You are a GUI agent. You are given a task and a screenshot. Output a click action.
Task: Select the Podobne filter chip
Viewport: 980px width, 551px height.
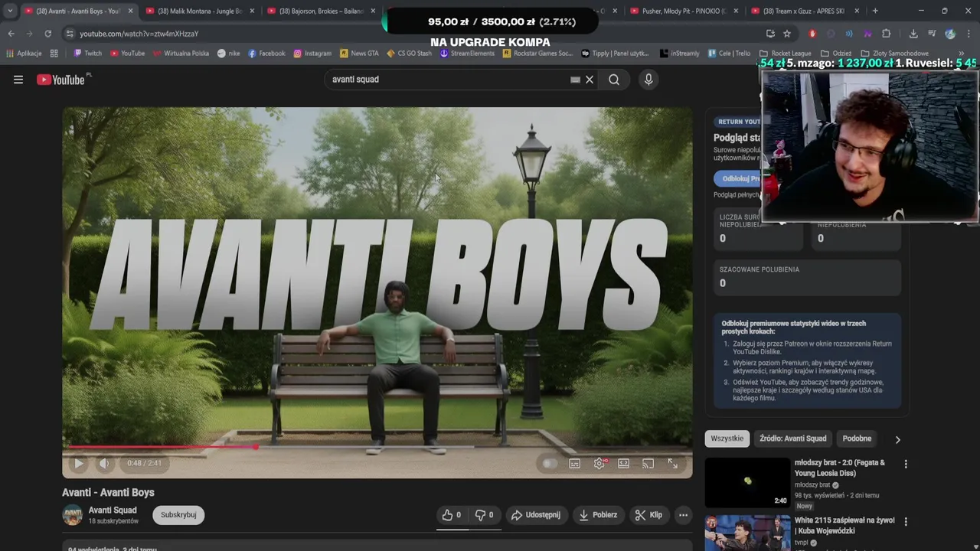coord(857,439)
